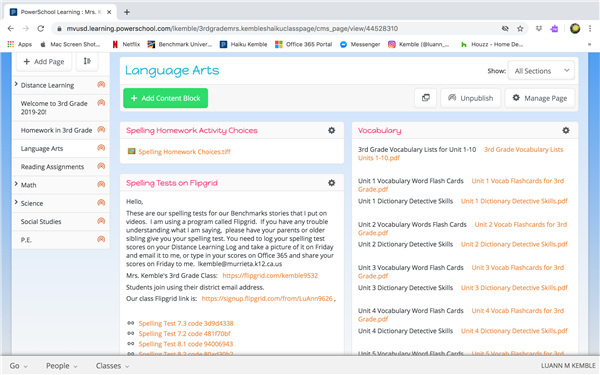Click the green Add Content Block button
The image size is (600, 375).
[x=165, y=98]
